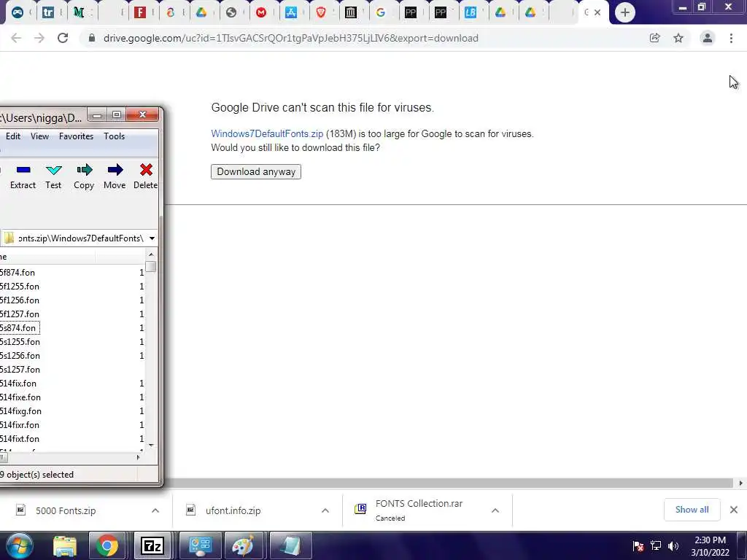
Task: Select file 5f1256.fon in the list
Action: (20, 300)
